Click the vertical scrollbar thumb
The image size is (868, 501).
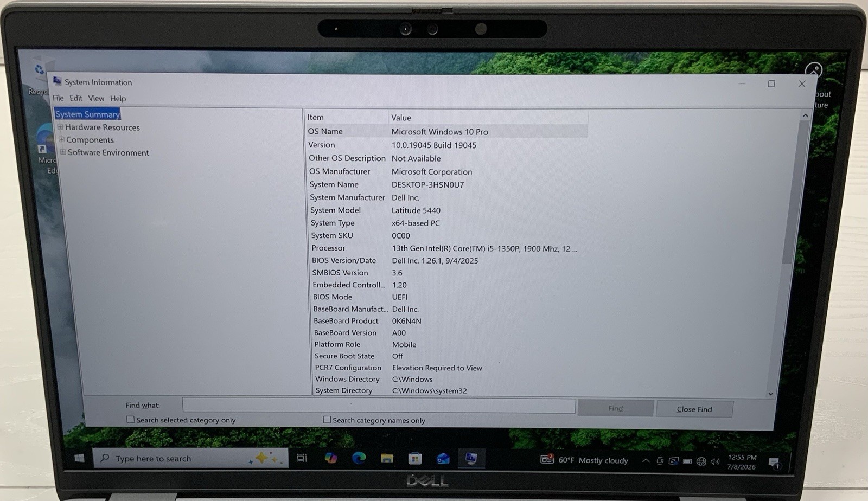point(794,192)
